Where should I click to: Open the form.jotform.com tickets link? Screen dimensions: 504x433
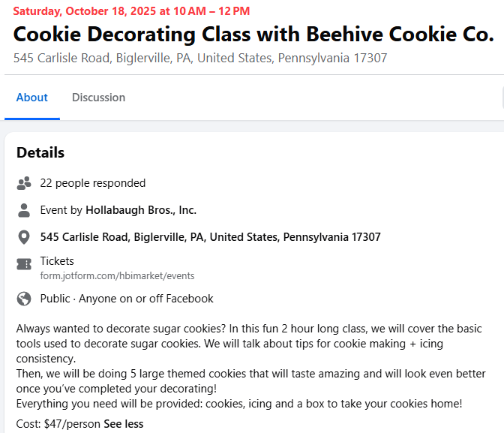117,276
